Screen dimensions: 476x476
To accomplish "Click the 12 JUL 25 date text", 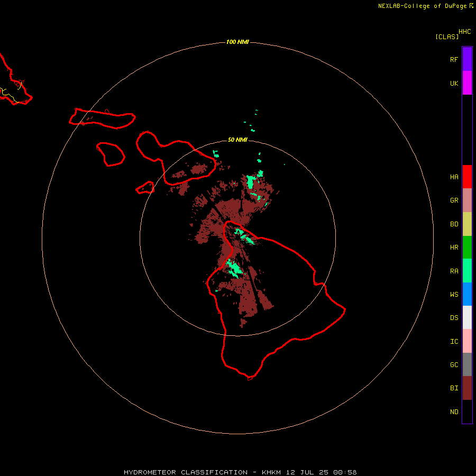I will tap(307, 472).
